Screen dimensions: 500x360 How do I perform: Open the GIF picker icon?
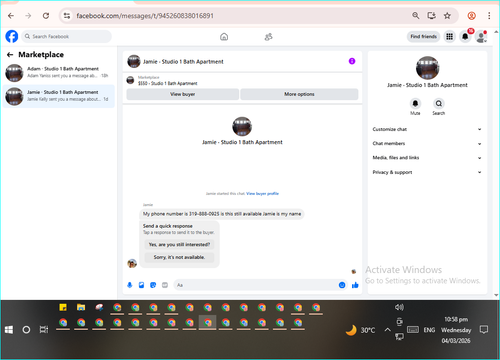(x=165, y=285)
